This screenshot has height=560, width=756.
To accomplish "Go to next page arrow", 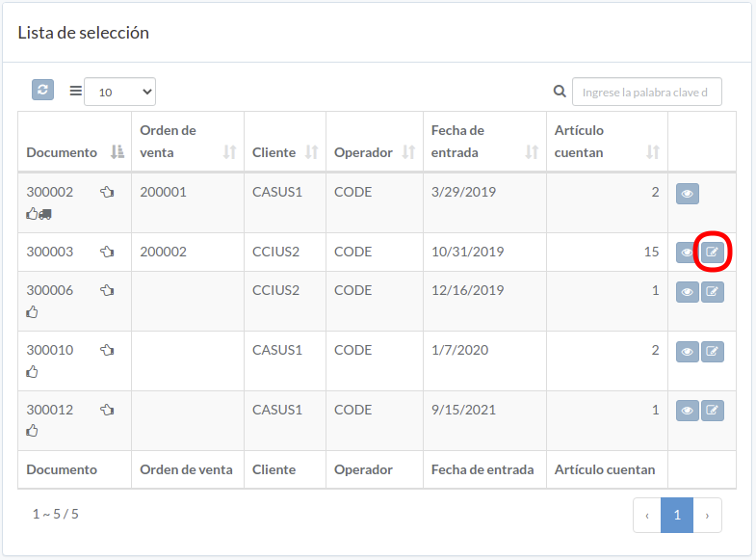I will click(x=707, y=515).
